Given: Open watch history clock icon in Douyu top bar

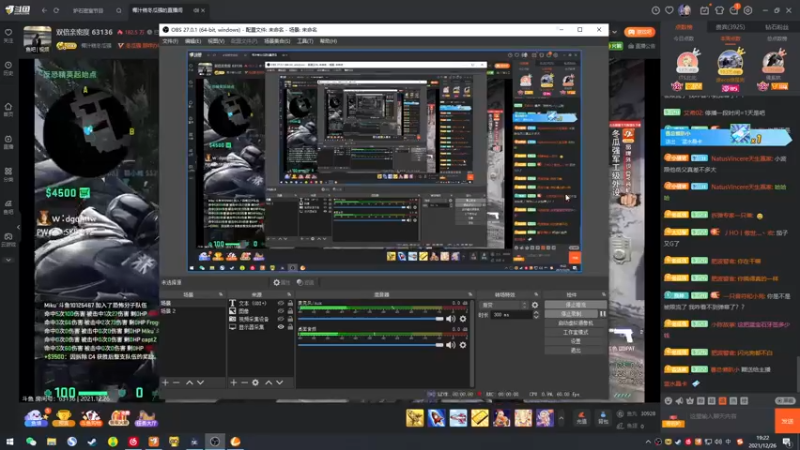Looking at the screenshot, I should (656, 10).
